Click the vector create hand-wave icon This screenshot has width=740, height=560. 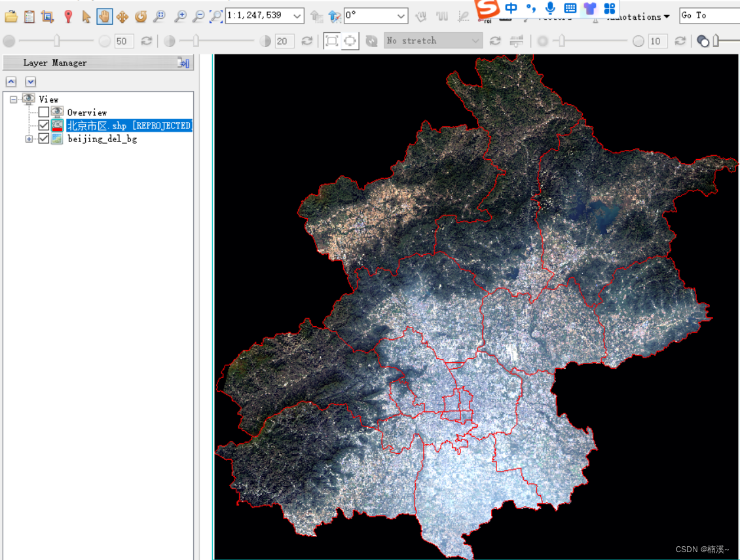click(x=420, y=16)
